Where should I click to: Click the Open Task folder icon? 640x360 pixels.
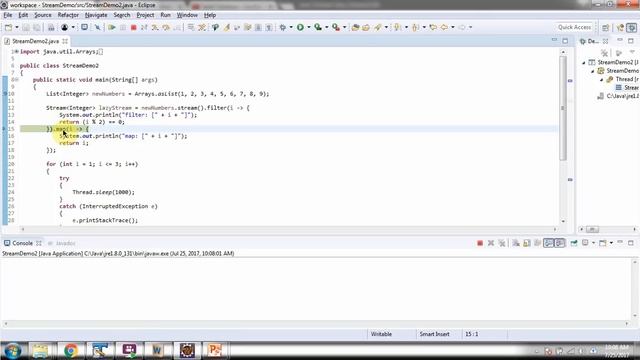point(366,27)
